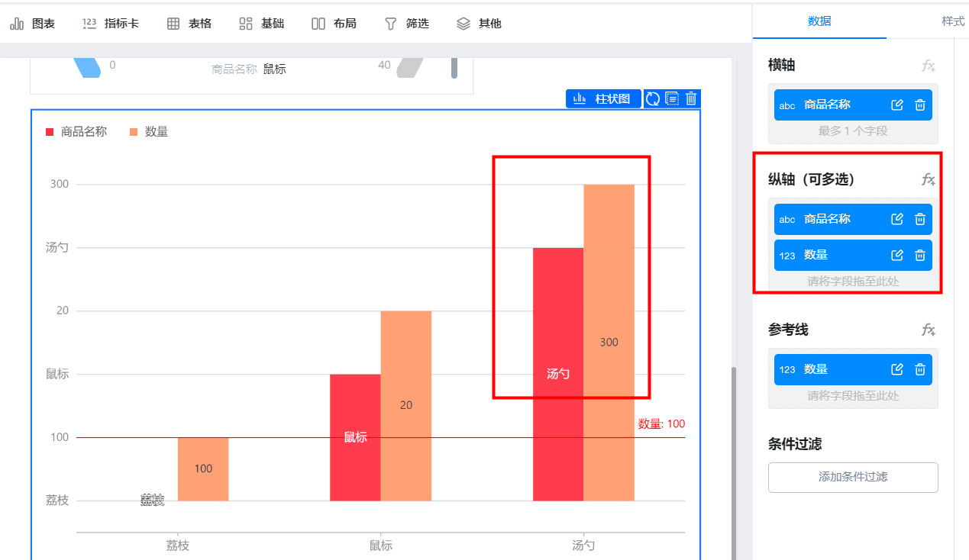Open the 指标卡 component menu
This screenshot has width=969, height=560.
111,24
